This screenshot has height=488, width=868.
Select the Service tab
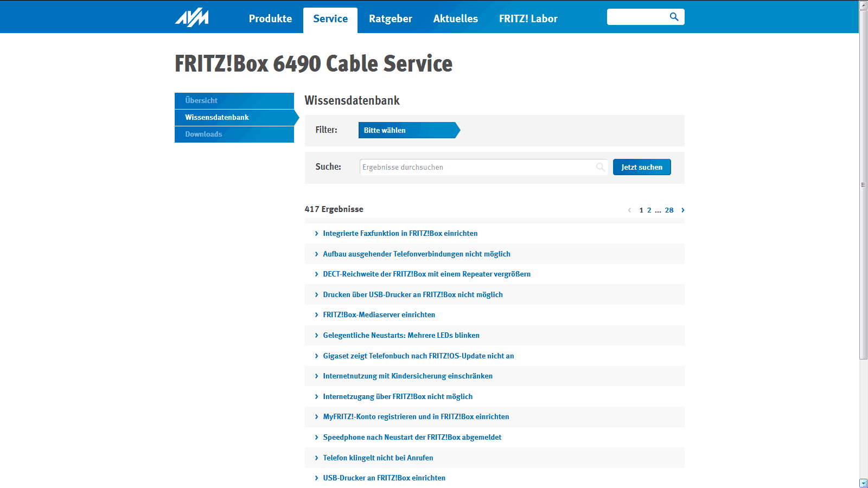point(330,19)
